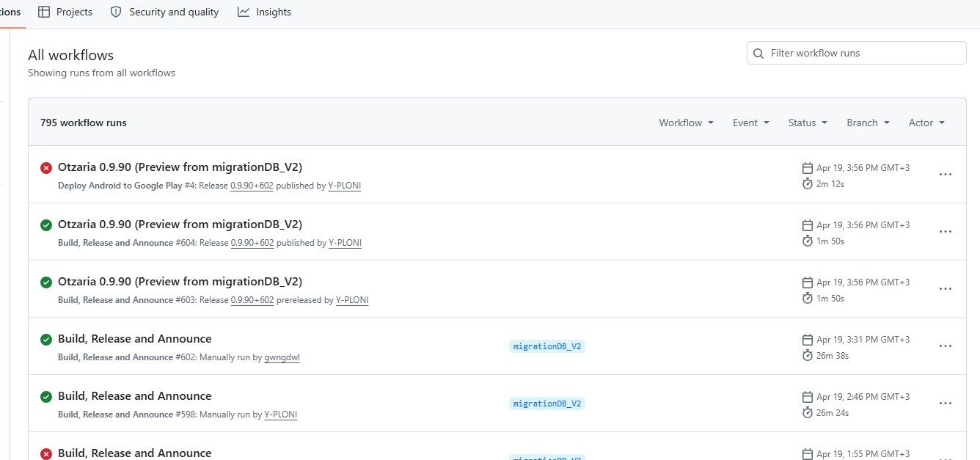The height and width of the screenshot is (460, 980).
Task: Click the Projects table icon
Action: click(44, 12)
